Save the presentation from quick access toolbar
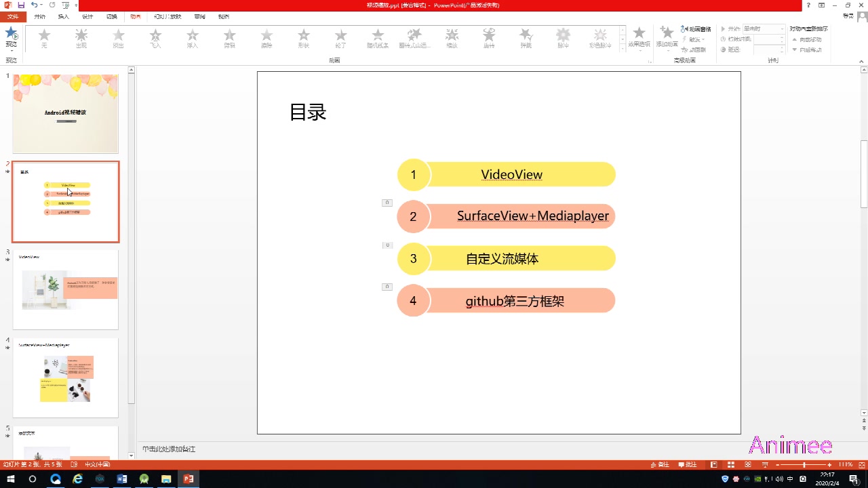Viewport: 868px width, 488px height. coord(21,5)
